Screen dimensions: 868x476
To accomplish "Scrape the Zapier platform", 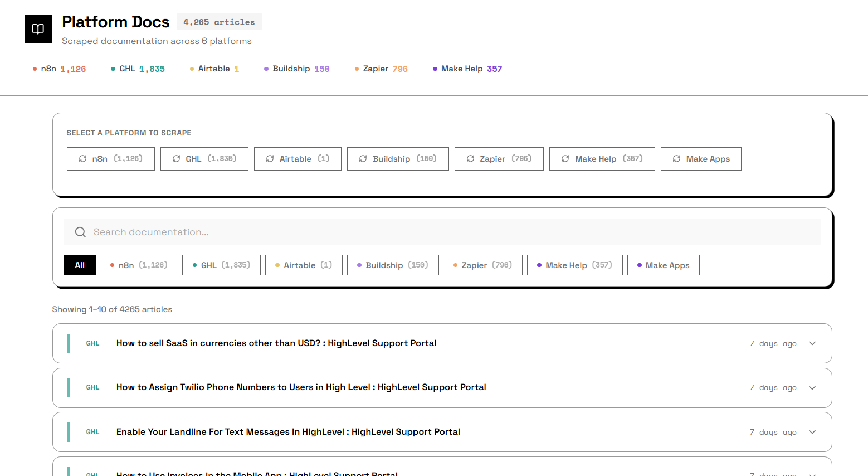I will [499, 159].
